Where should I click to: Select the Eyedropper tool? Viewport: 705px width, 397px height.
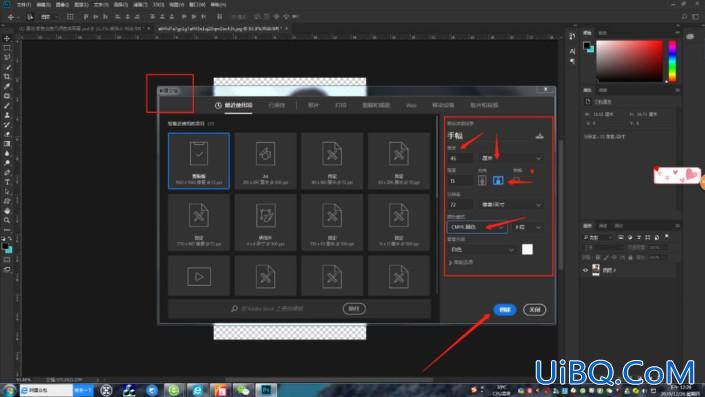point(7,86)
